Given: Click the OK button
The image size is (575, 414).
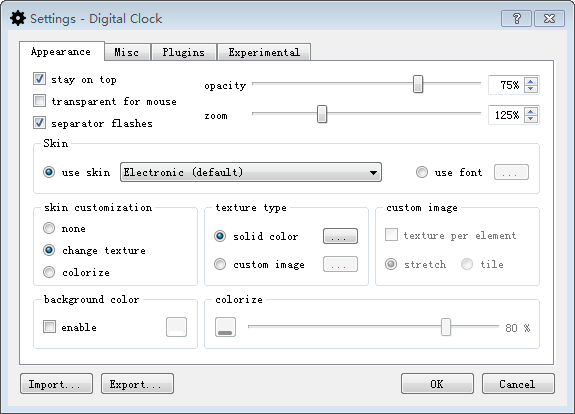Looking at the screenshot, I should (437, 384).
